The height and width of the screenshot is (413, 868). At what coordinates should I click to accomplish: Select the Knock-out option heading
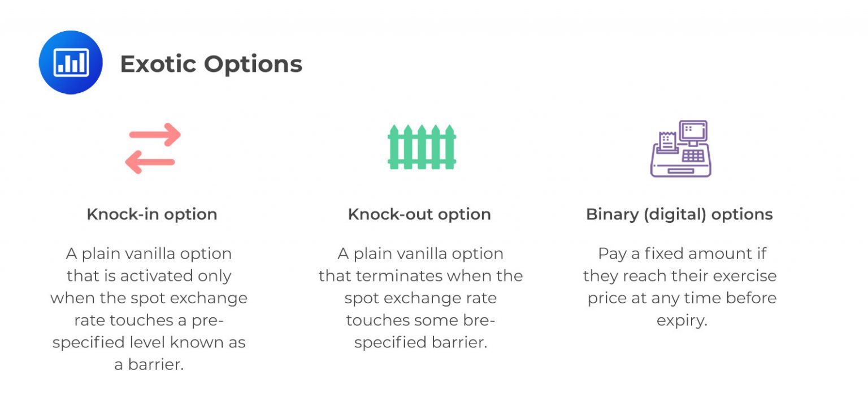coord(419,214)
